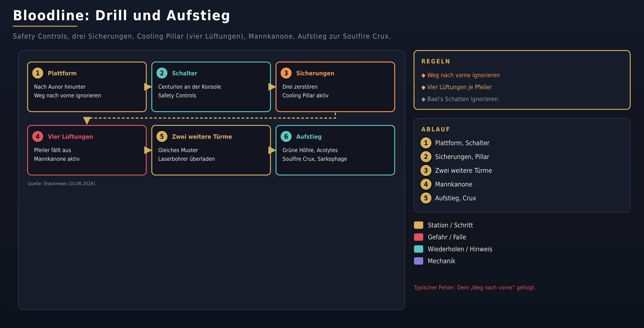Click the diamond bullet before Vier Lüftungen je Pfeiler
Screen dimensions: 644x328
[x=423, y=87]
